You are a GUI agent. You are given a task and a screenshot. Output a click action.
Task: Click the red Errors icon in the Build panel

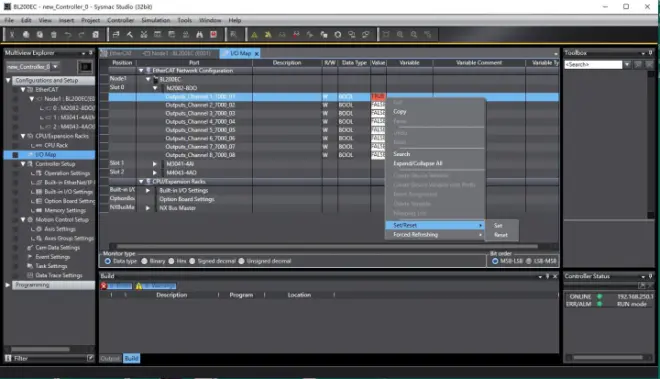(104, 286)
